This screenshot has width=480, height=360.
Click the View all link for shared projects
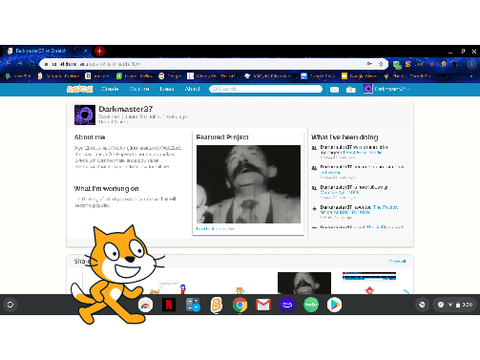pos(397,261)
